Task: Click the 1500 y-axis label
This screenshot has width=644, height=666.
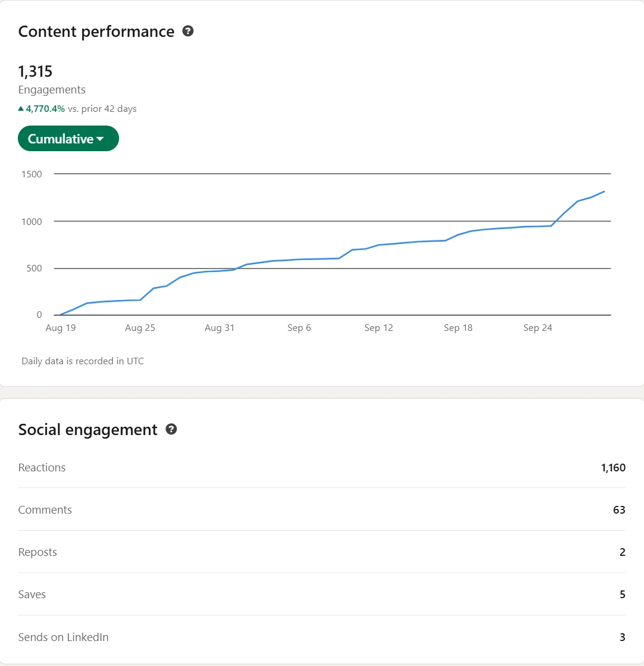Action: coord(32,174)
